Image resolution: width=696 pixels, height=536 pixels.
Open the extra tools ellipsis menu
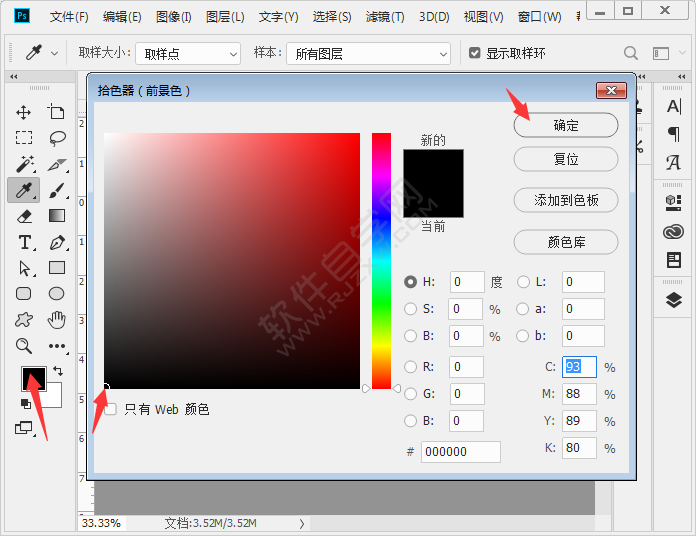tap(57, 346)
